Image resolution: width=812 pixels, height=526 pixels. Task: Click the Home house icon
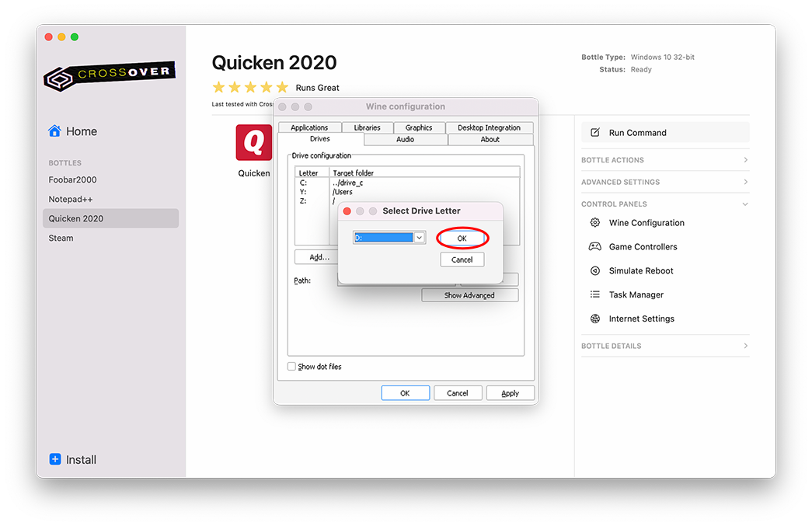coord(54,131)
